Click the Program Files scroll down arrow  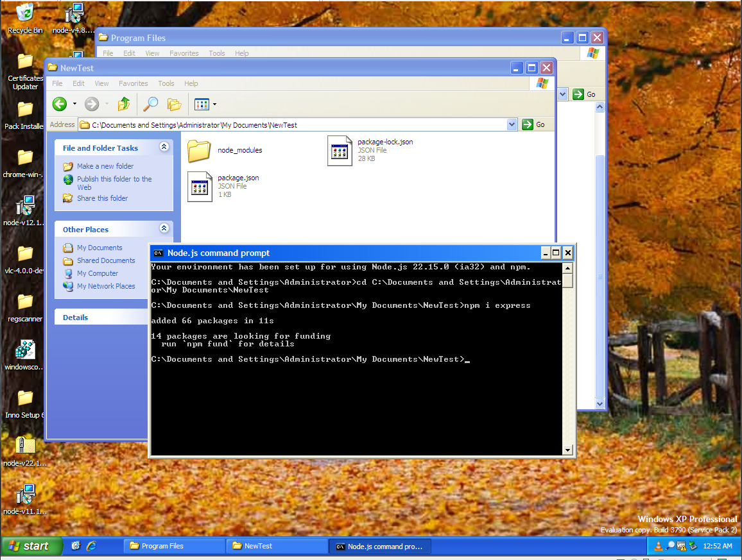[600, 403]
